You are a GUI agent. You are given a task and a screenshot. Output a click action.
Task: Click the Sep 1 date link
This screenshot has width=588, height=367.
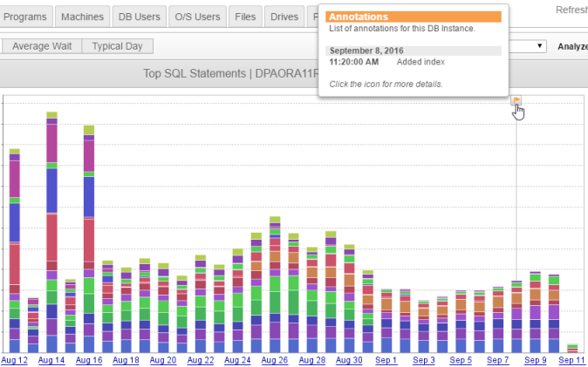[x=386, y=360]
